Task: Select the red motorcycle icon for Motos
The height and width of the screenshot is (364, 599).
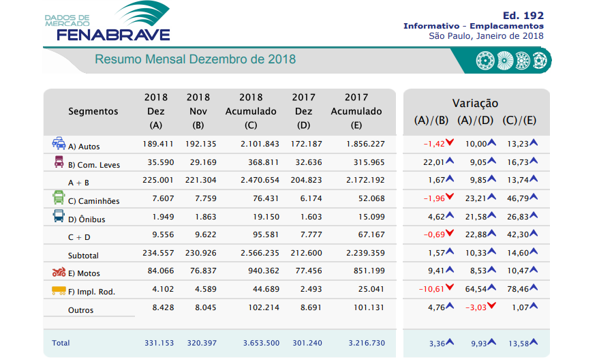Action: coord(59,272)
